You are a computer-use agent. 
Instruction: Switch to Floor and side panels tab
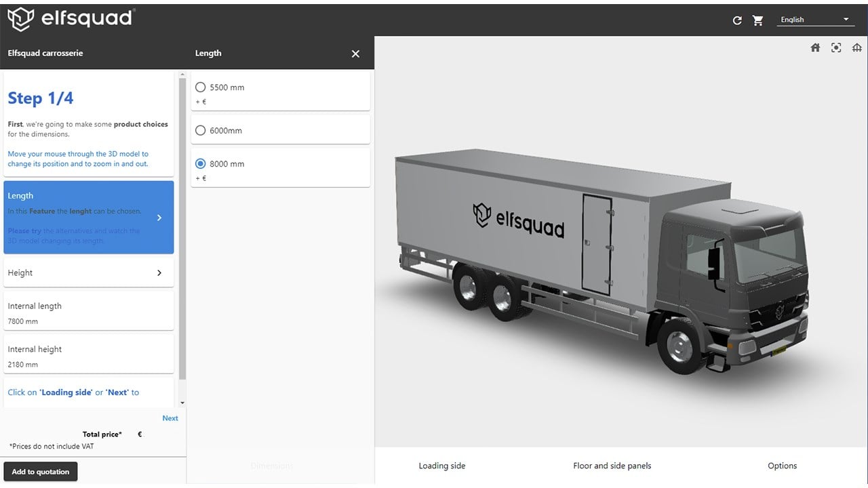[x=612, y=466]
